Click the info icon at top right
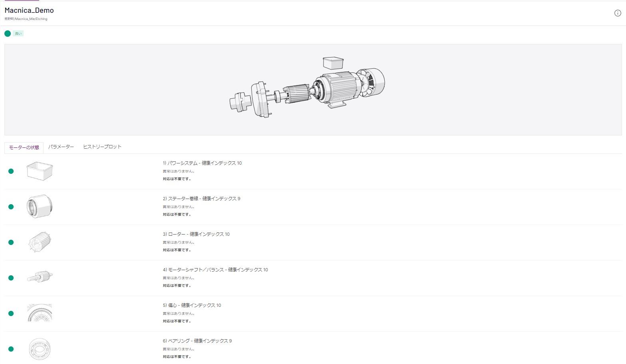 coord(617,13)
